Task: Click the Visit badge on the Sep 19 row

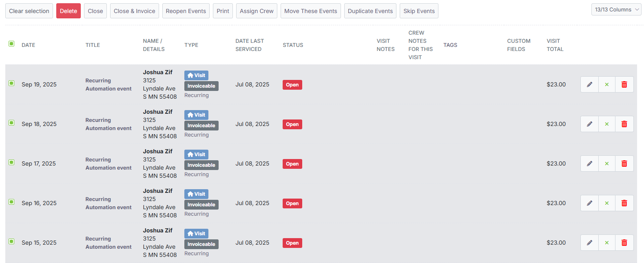Action: point(196,75)
